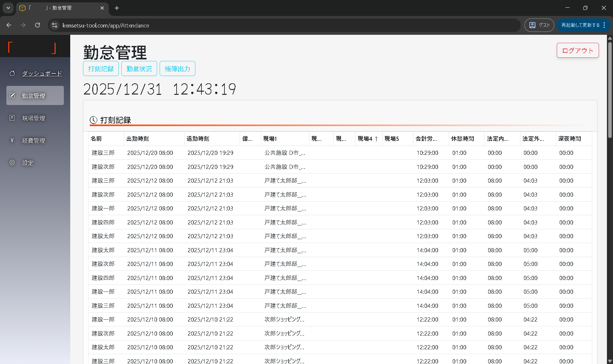This screenshot has width=613, height=364.
Task: Open site information icon in address bar
Action: 55,25
